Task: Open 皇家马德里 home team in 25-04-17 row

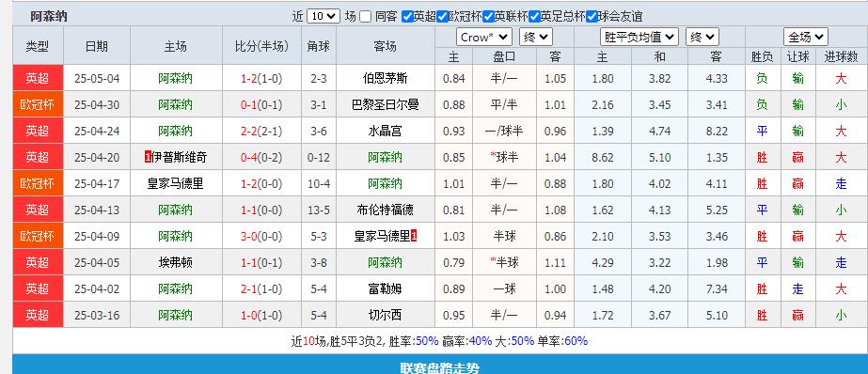Action: (176, 183)
